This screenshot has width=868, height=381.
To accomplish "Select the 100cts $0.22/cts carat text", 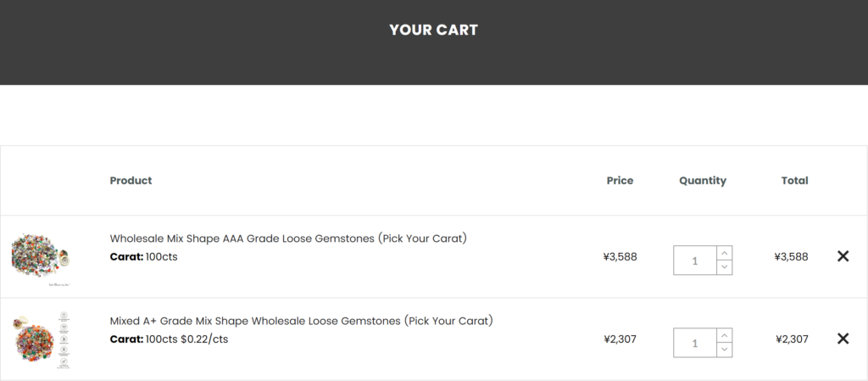I will (x=186, y=339).
